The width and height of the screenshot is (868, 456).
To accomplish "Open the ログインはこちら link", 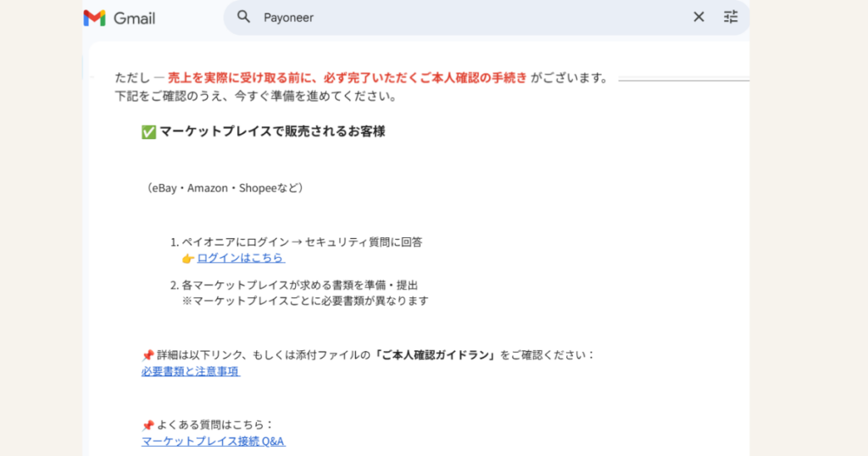I will click(x=241, y=258).
